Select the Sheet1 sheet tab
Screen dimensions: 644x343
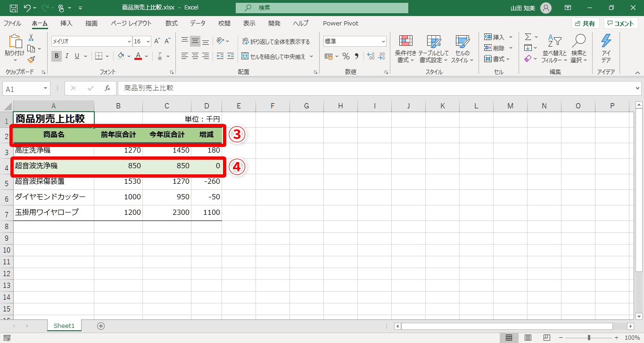[x=64, y=326]
